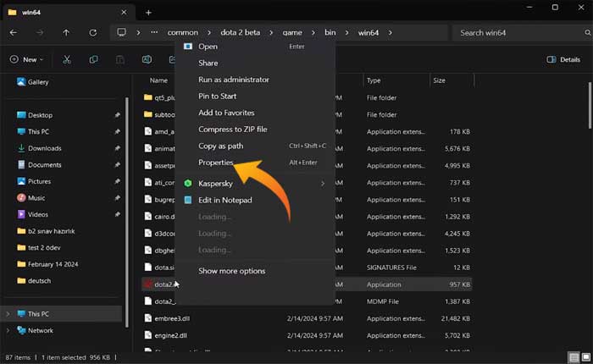The width and height of the screenshot is (593, 364).
Task: Navigate back with the Back arrow
Action: pos(13,33)
